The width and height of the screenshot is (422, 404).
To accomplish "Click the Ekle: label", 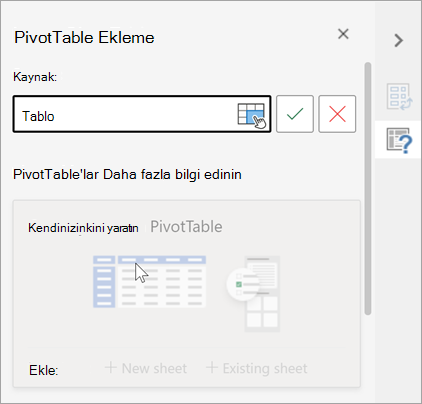I will [44, 370].
